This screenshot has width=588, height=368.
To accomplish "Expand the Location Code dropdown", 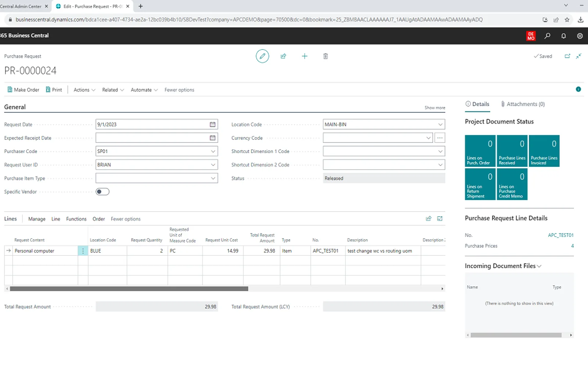I will (x=440, y=124).
